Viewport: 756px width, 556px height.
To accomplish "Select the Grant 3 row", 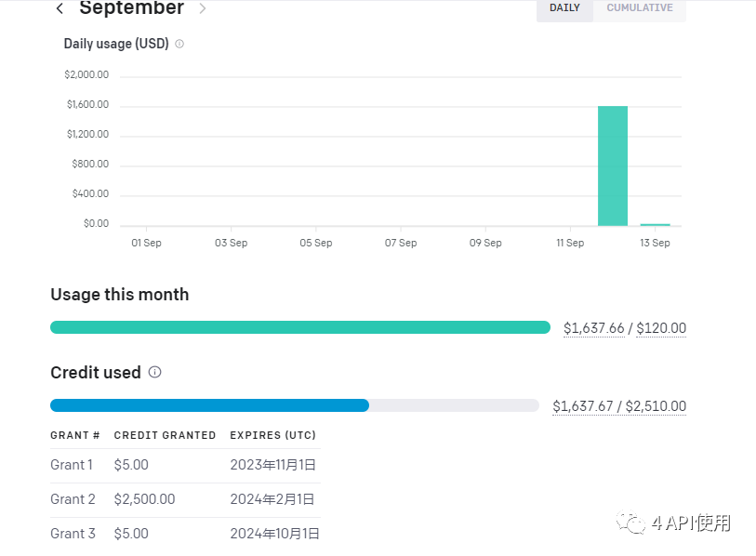I will click(184, 534).
